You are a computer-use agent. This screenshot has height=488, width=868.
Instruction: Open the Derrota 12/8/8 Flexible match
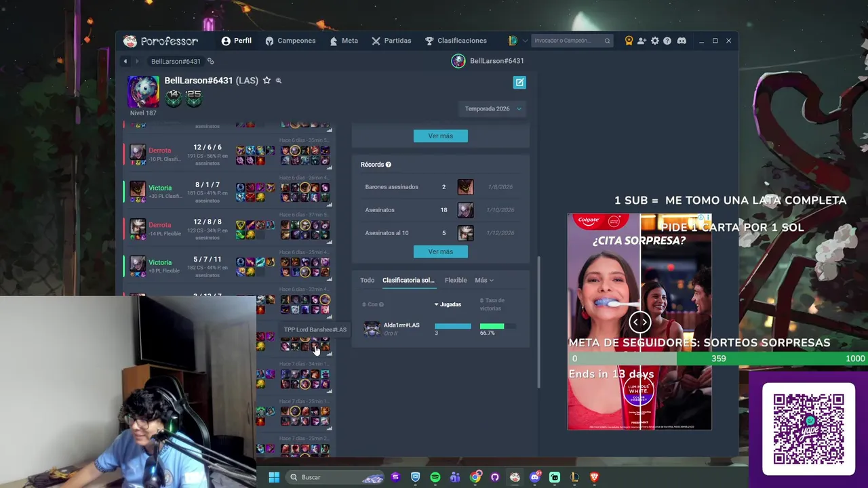point(228,229)
